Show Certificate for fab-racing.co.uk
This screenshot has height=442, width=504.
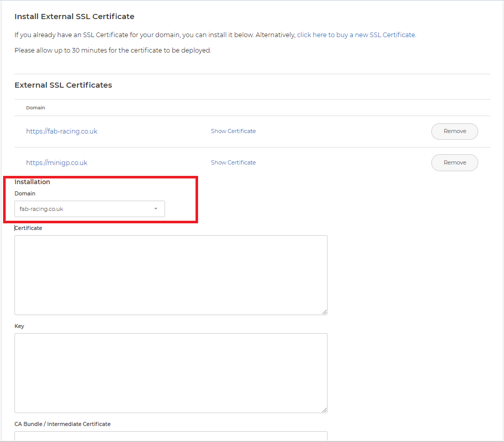233,131
